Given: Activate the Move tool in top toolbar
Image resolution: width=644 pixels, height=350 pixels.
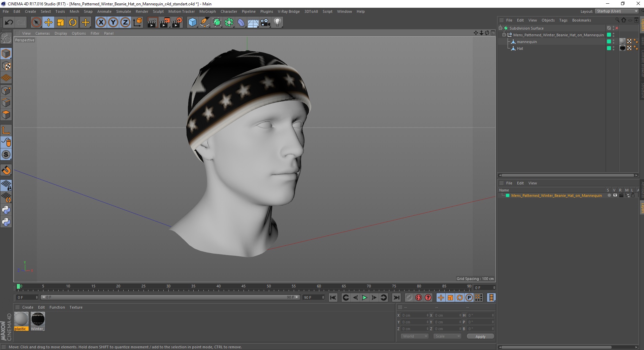Looking at the screenshot, I should tap(49, 23).
